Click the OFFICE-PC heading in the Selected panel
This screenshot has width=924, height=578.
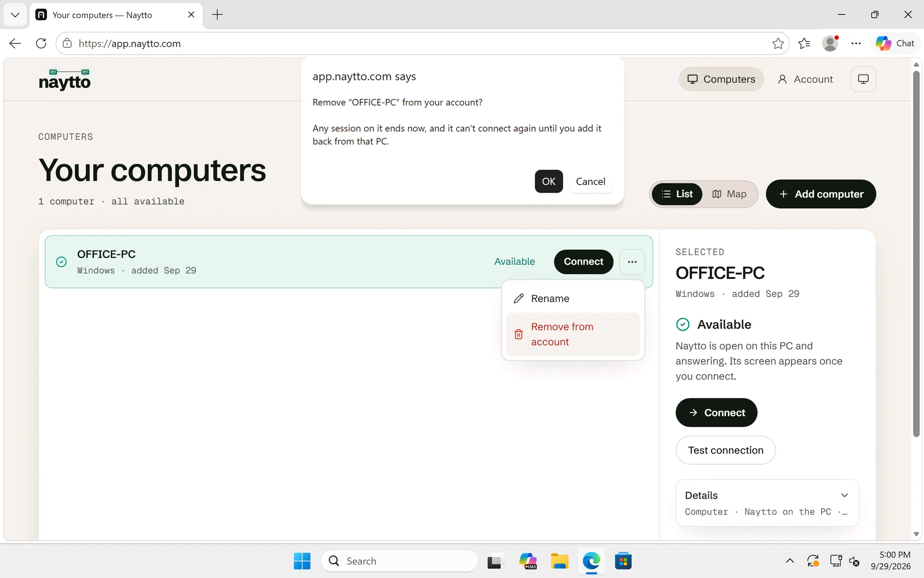tap(720, 273)
